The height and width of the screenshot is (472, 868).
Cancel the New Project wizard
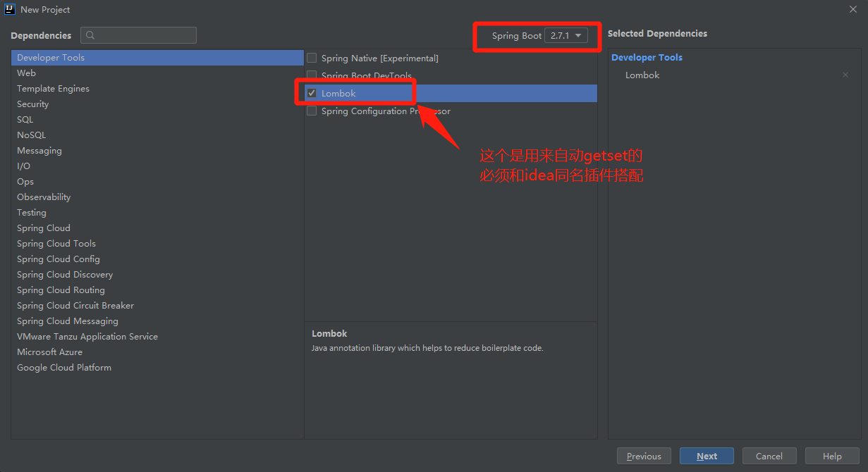pyautogui.click(x=769, y=456)
